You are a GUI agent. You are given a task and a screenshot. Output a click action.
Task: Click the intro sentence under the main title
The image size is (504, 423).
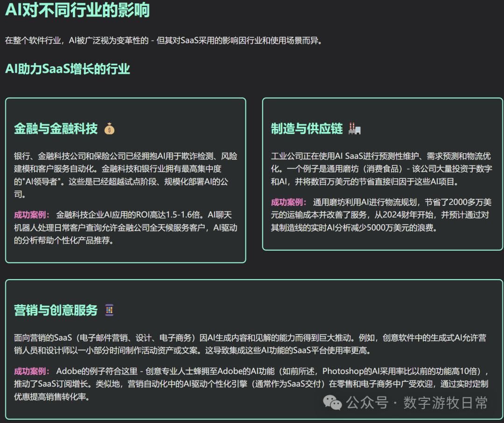(x=163, y=40)
